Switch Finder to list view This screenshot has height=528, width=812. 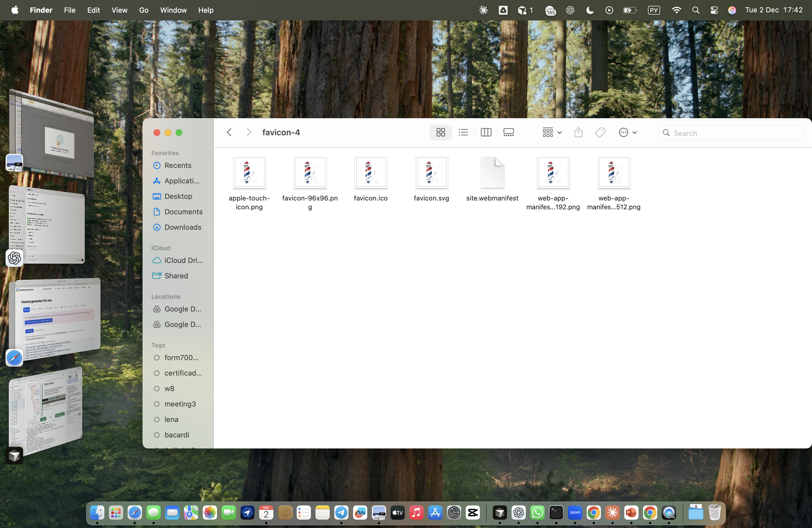coord(463,132)
